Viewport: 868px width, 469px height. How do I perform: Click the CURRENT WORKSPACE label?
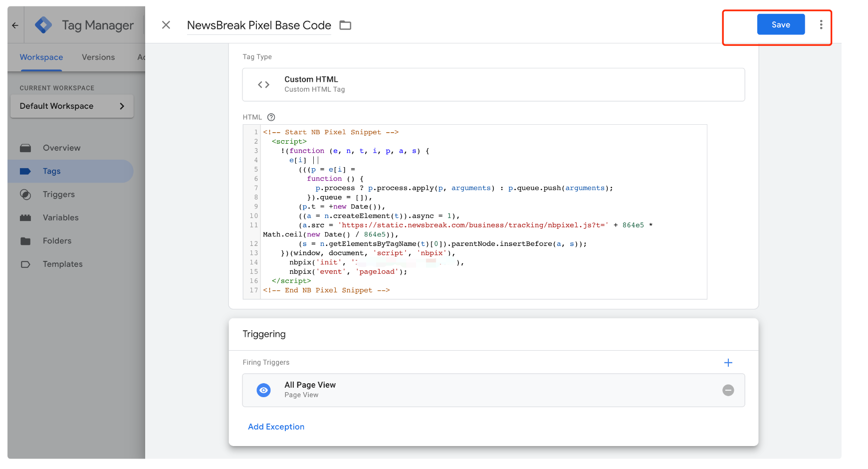pos(57,88)
